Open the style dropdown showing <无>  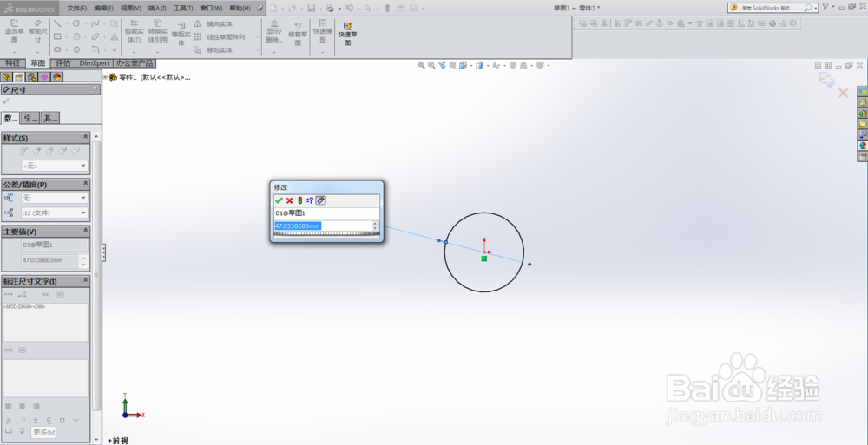click(x=54, y=166)
